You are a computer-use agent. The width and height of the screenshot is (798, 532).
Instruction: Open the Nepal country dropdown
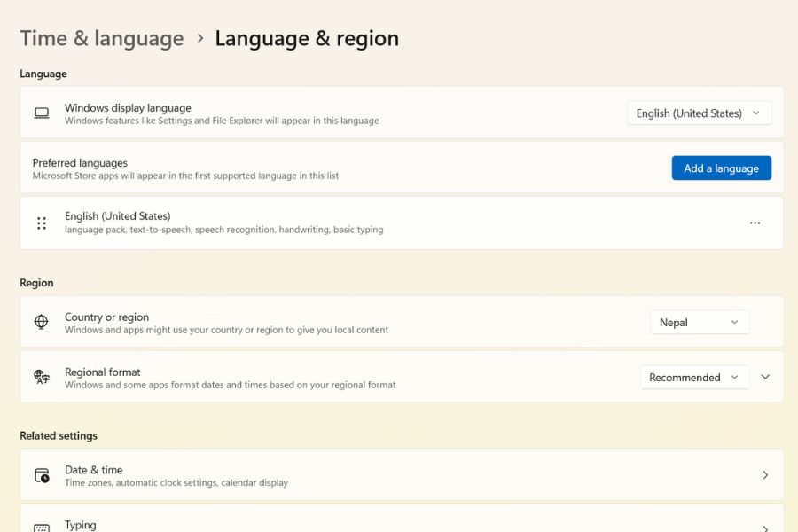(699, 323)
